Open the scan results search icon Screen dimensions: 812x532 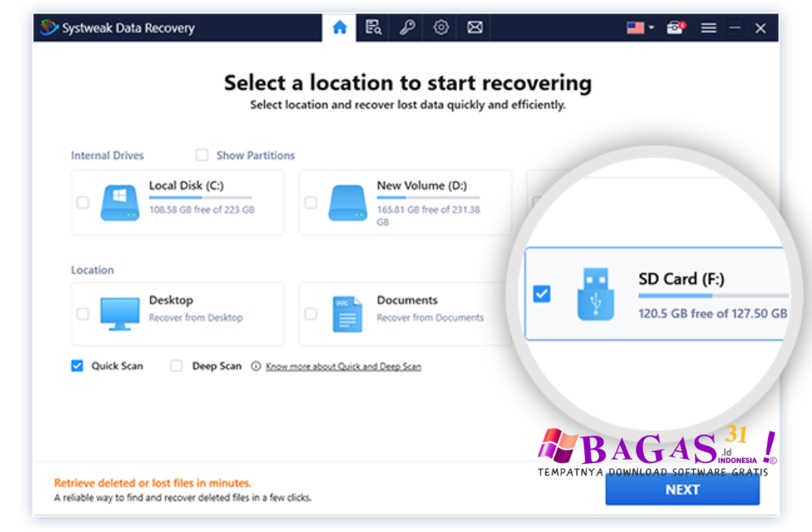click(373, 28)
